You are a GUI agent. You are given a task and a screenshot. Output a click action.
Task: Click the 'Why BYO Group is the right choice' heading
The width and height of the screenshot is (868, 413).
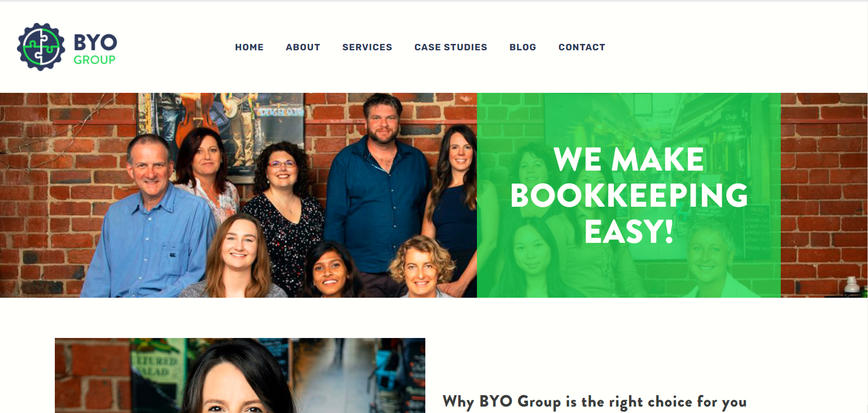pos(594,402)
